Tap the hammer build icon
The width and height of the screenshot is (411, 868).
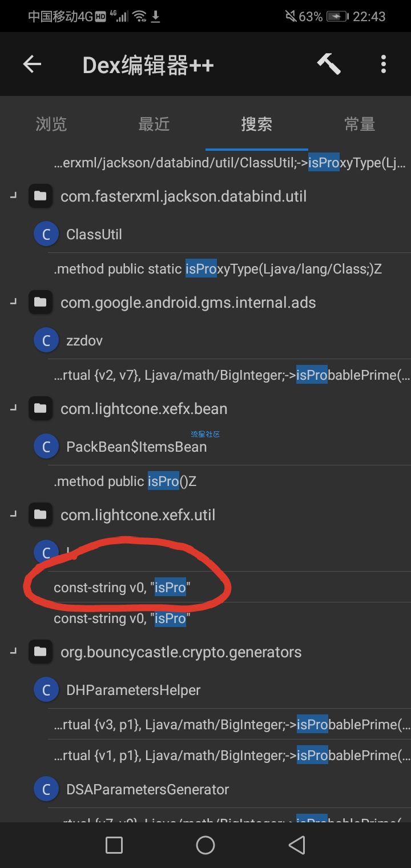pos(329,65)
